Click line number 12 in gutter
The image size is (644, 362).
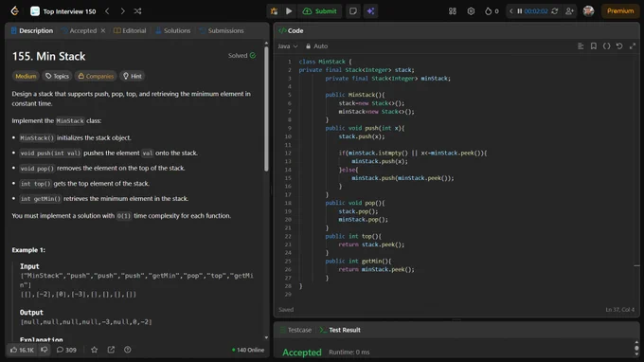pos(288,154)
